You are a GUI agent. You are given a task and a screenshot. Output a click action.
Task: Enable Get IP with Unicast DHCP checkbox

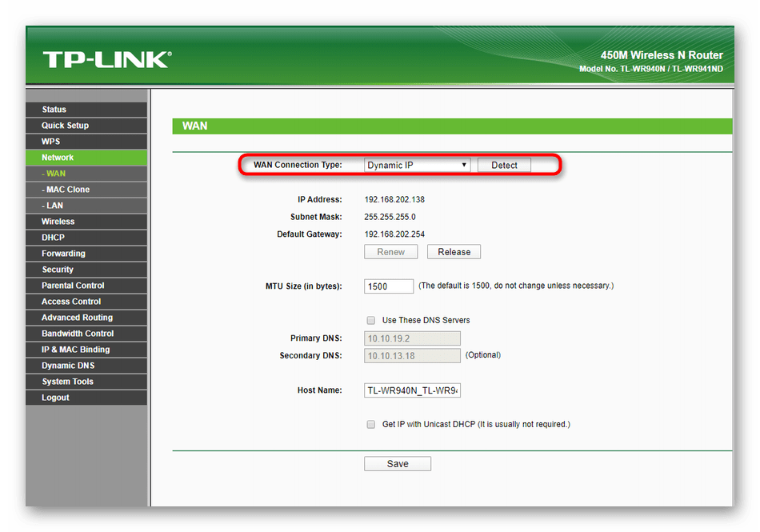[x=370, y=425]
